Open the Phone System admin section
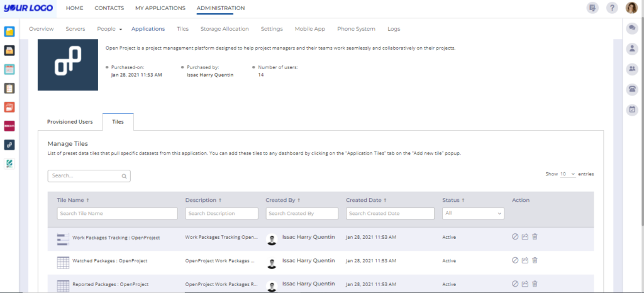This screenshot has width=644, height=293. (356, 29)
